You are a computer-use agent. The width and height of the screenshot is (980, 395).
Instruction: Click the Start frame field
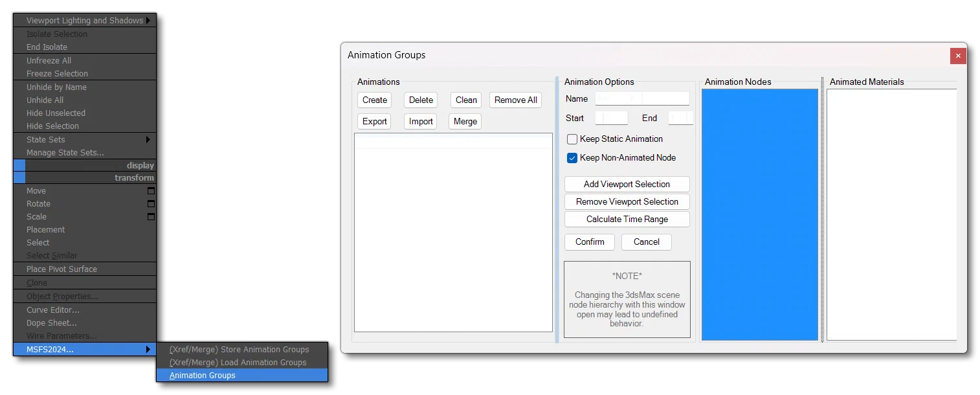[611, 119]
